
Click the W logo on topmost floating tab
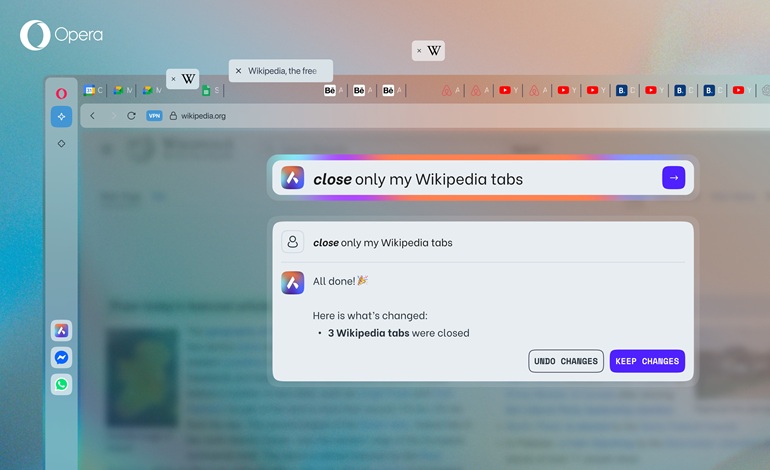pos(434,51)
